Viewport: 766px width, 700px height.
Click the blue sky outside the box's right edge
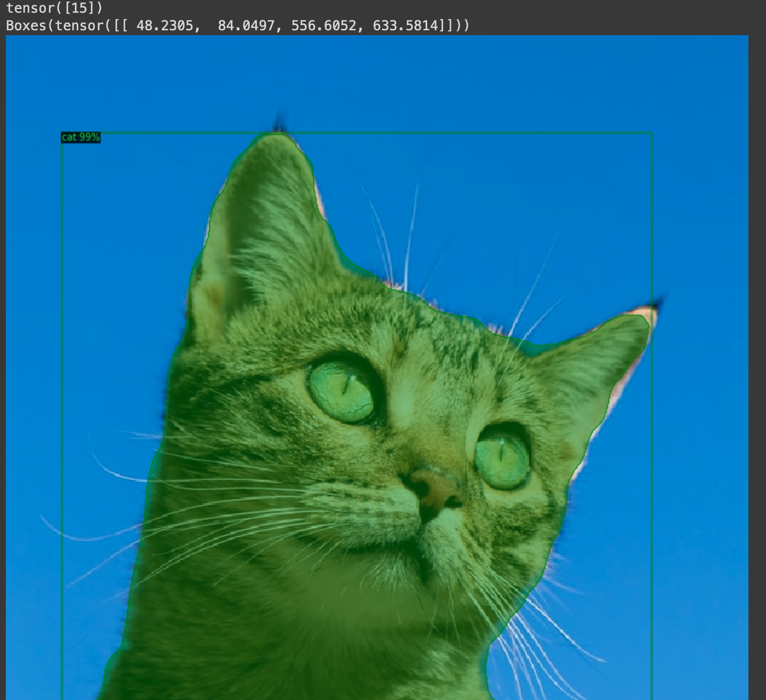[702, 426]
